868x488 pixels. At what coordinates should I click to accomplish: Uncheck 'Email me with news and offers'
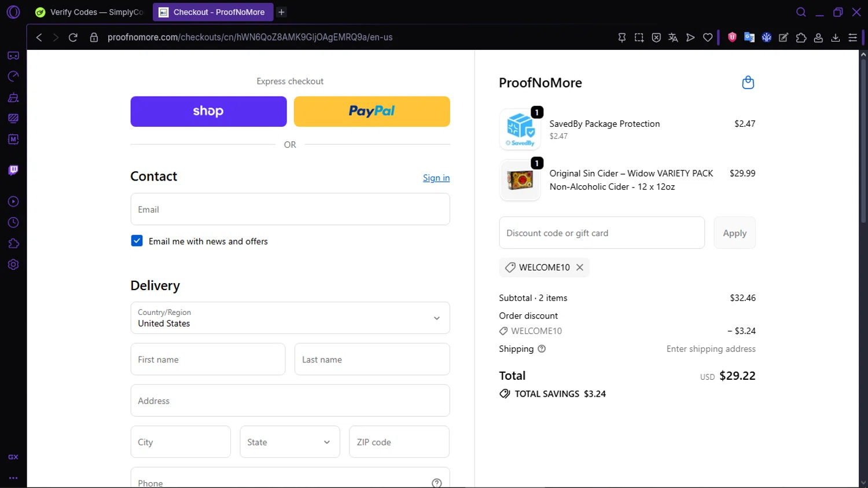pyautogui.click(x=137, y=241)
